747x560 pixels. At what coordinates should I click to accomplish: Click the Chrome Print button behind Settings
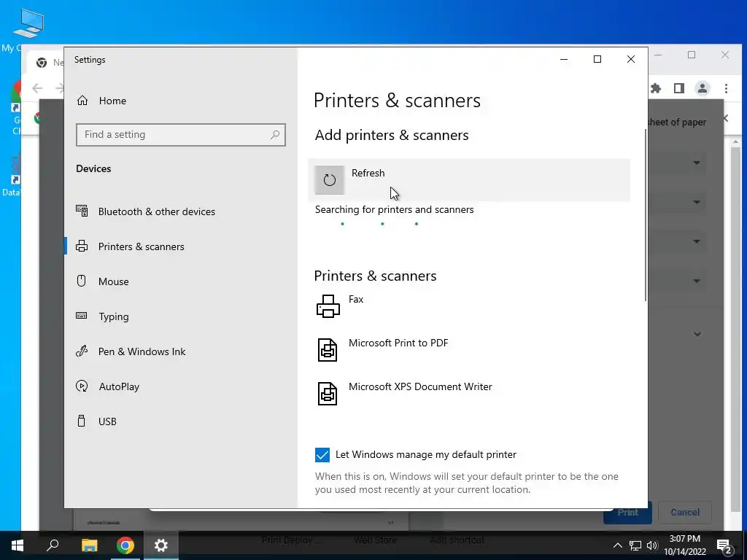pyautogui.click(x=627, y=513)
